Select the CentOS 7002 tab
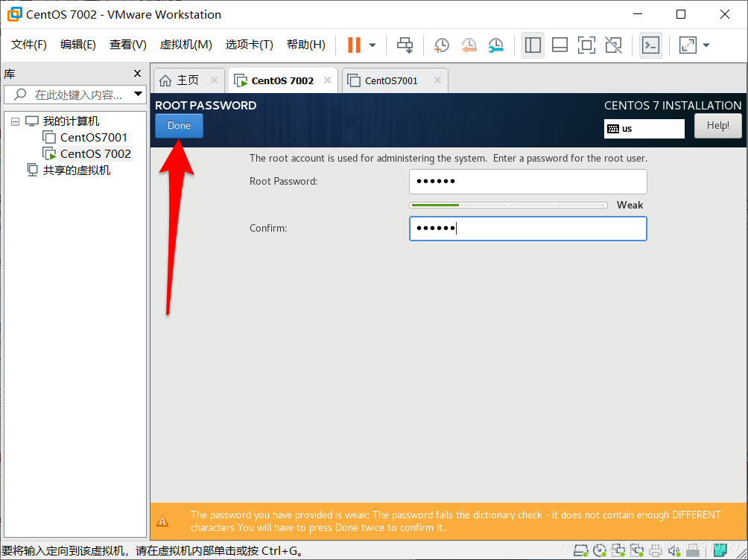This screenshot has width=748, height=560. [x=282, y=80]
